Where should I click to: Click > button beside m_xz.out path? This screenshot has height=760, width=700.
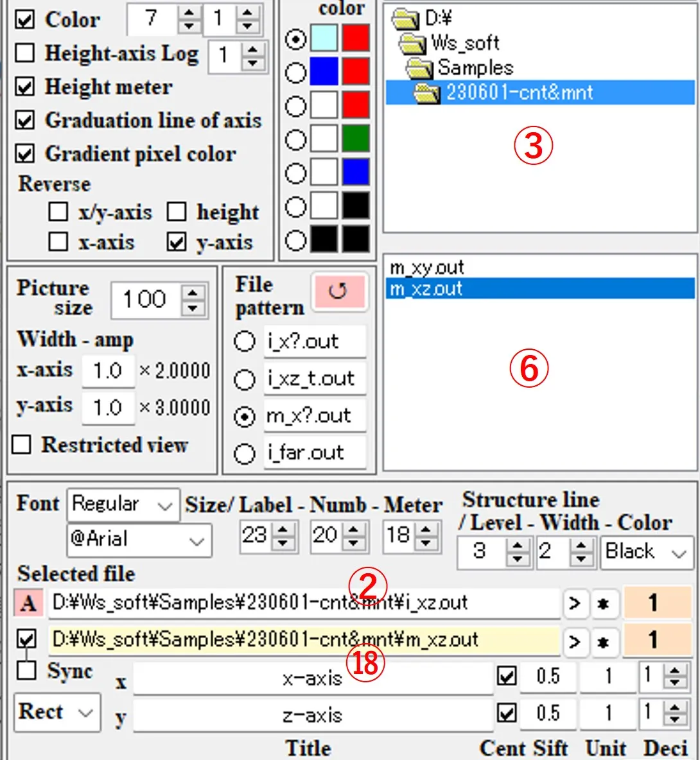[x=575, y=642]
